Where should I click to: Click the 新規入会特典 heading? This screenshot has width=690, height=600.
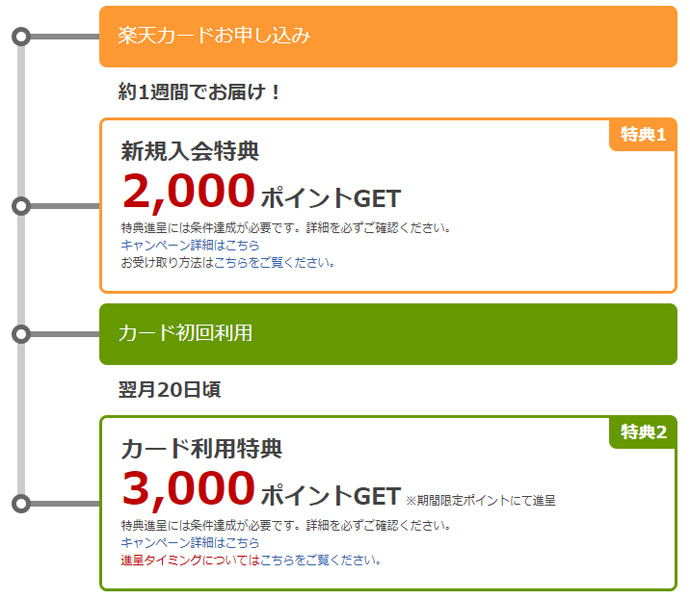click(190, 151)
